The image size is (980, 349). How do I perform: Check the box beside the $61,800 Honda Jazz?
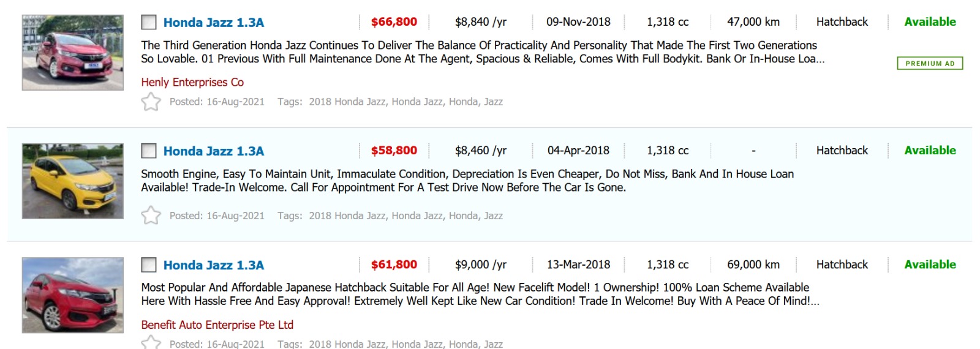coord(149,265)
